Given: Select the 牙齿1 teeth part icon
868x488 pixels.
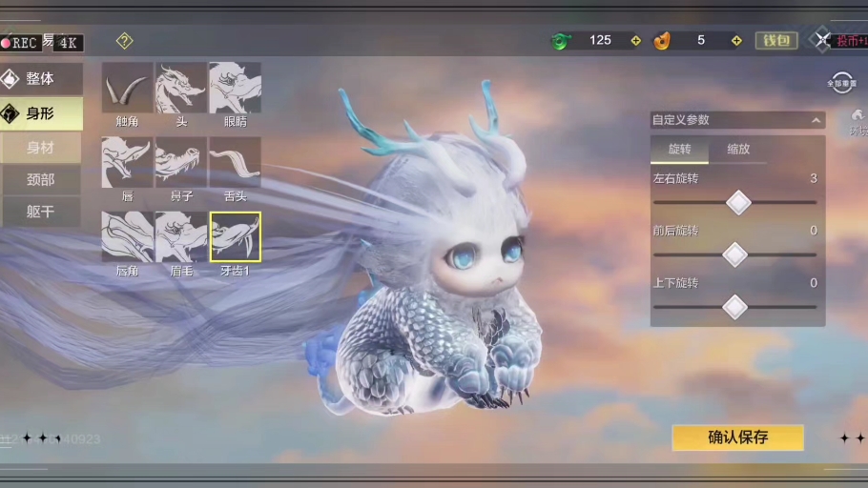Looking at the screenshot, I should point(236,236).
